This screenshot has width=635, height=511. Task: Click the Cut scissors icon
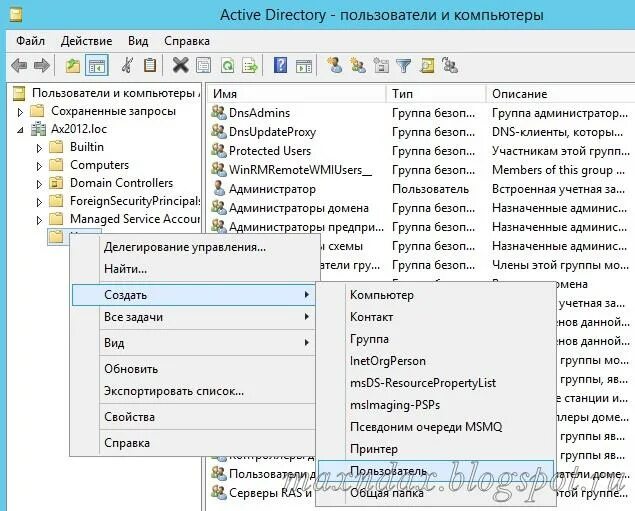pos(128,65)
